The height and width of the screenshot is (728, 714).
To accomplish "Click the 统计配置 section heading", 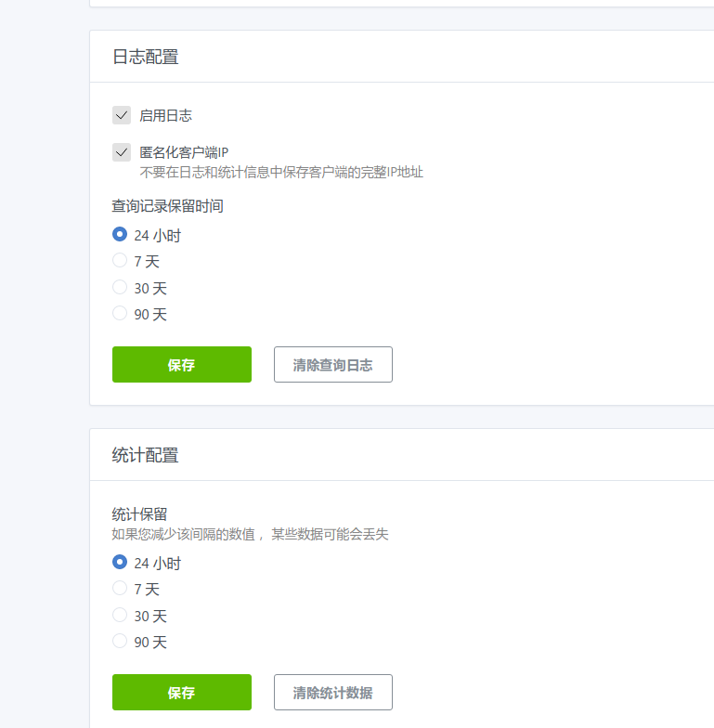I will 145,455.
